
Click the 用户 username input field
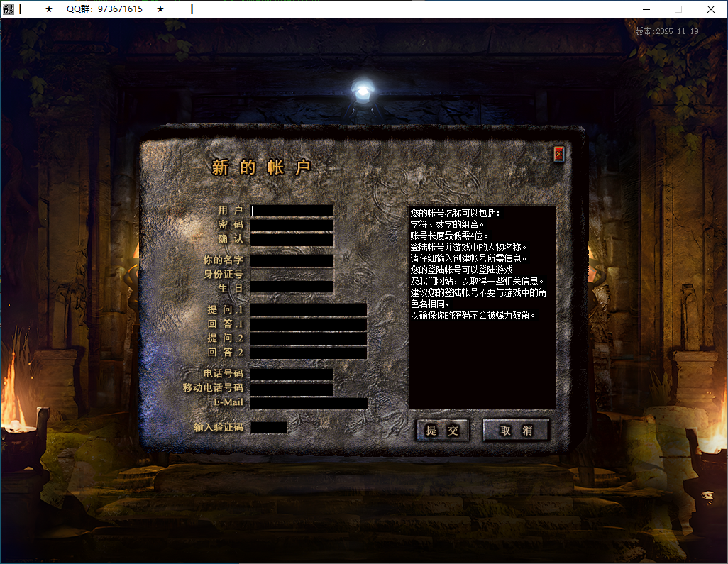(x=292, y=210)
